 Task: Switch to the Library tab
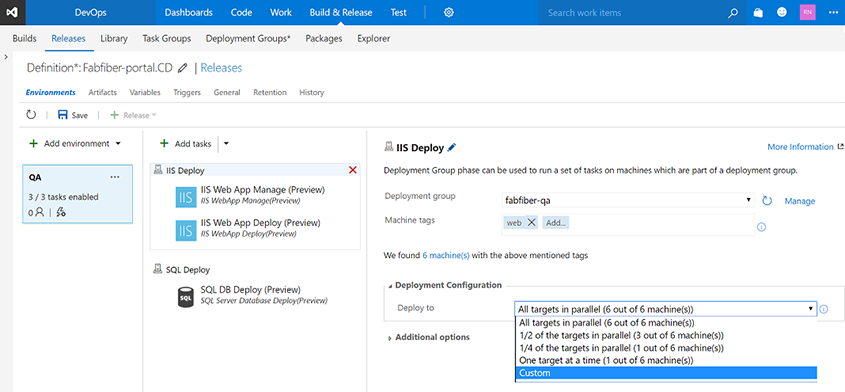[114, 38]
